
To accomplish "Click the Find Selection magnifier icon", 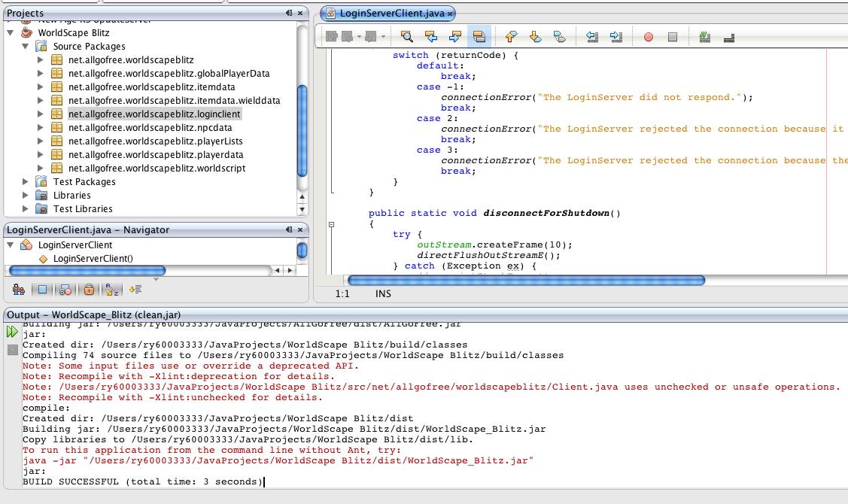I will (406, 37).
